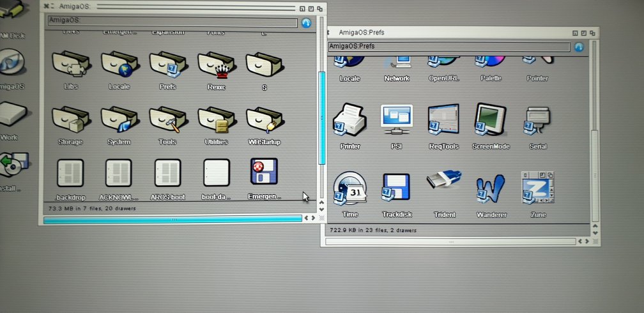644x313 pixels.
Task: Select the AROS.boot file icon
Action: (167, 173)
